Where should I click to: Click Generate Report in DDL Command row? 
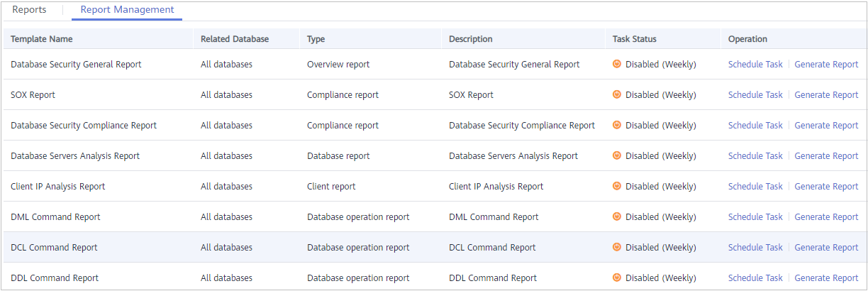826,278
